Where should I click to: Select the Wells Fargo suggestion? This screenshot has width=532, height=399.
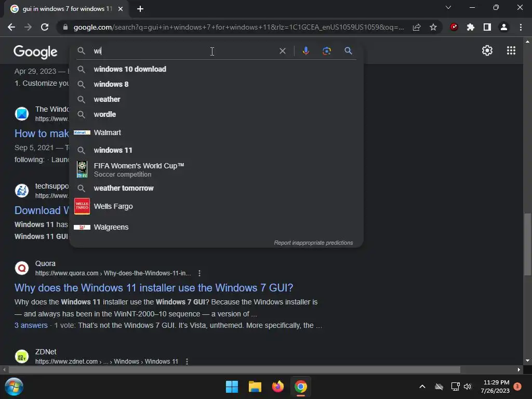coord(217,206)
